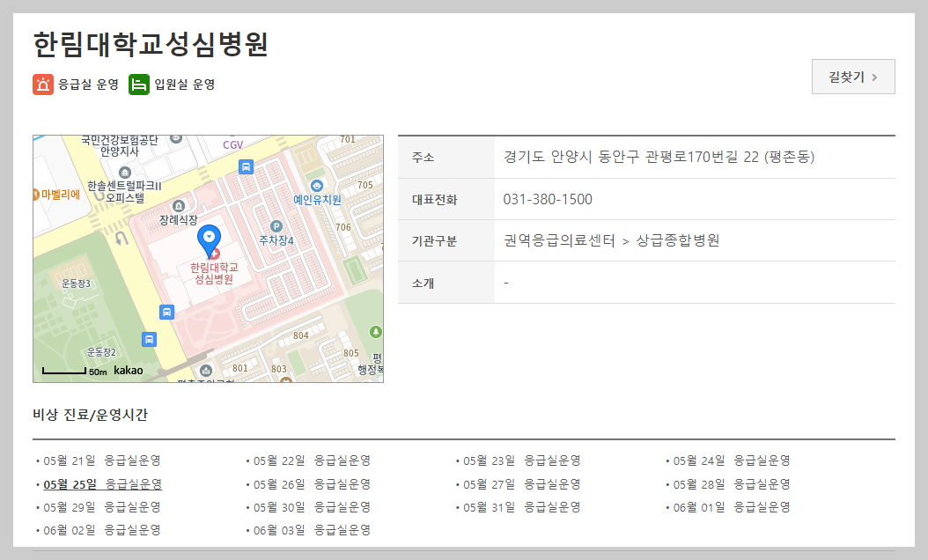Click the 05월 30일 응급실운영 entry
Image resolution: width=928 pixels, height=560 pixels.
(312, 507)
